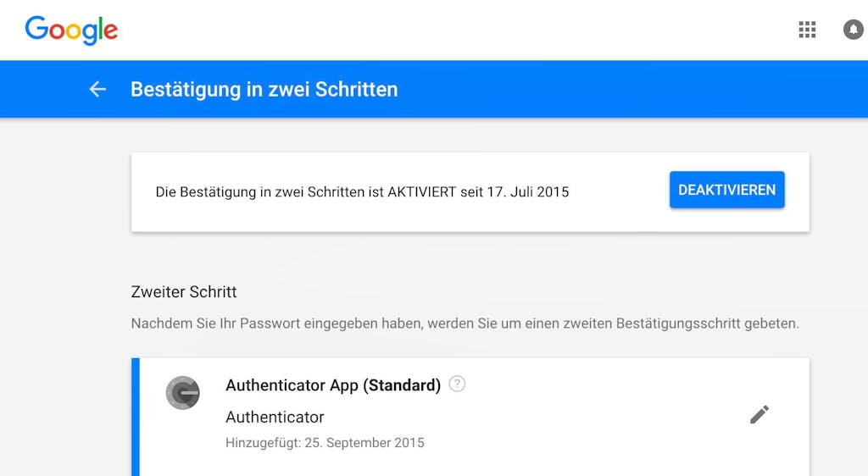
Task: Edit the Authenticator with pencil icon
Action: [x=759, y=414]
